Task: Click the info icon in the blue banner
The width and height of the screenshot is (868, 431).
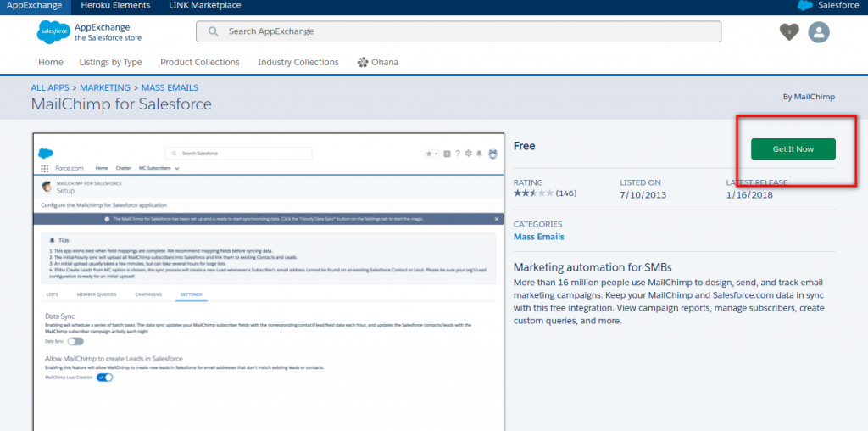Action: (x=107, y=220)
